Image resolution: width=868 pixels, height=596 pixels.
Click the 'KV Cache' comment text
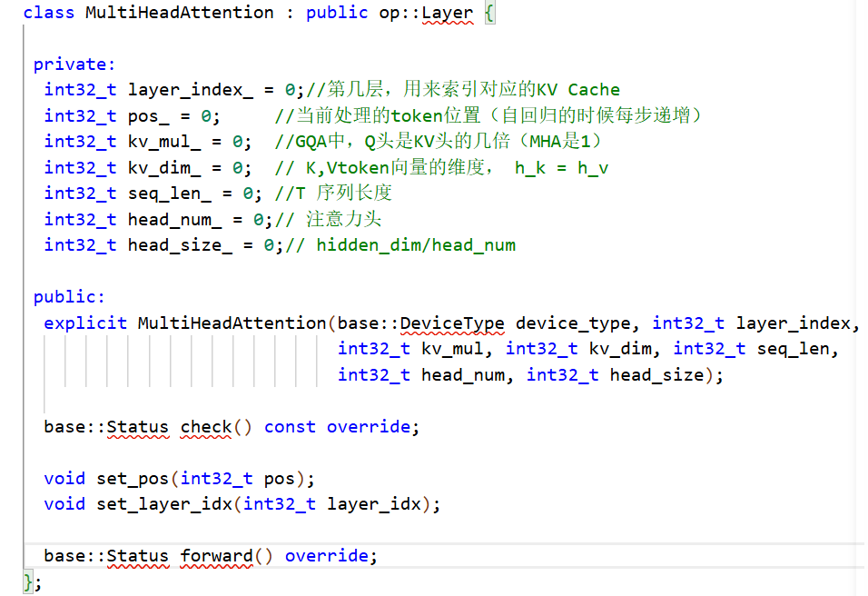coord(578,90)
